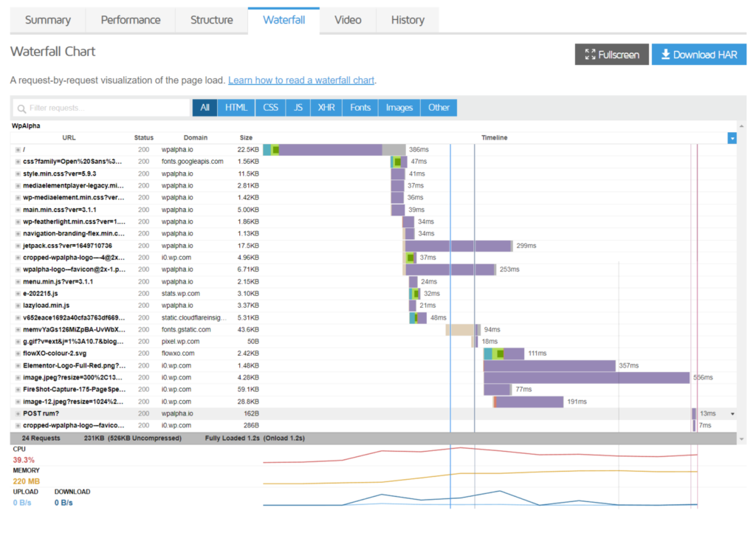Image resolution: width=756 pixels, height=533 pixels.
Task: Download the HAR file
Action: tap(699, 55)
